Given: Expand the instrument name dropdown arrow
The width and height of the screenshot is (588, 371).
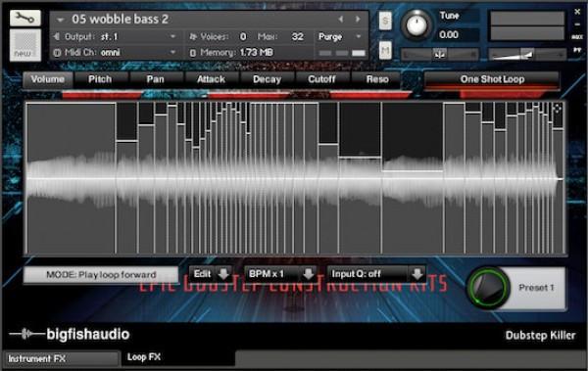Looking at the screenshot, I should click(60, 20).
